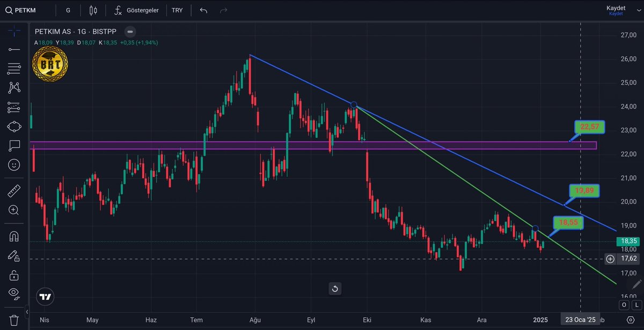Click the 18,35 current price label
Viewport: 644px width, 330px height.
click(x=628, y=241)
